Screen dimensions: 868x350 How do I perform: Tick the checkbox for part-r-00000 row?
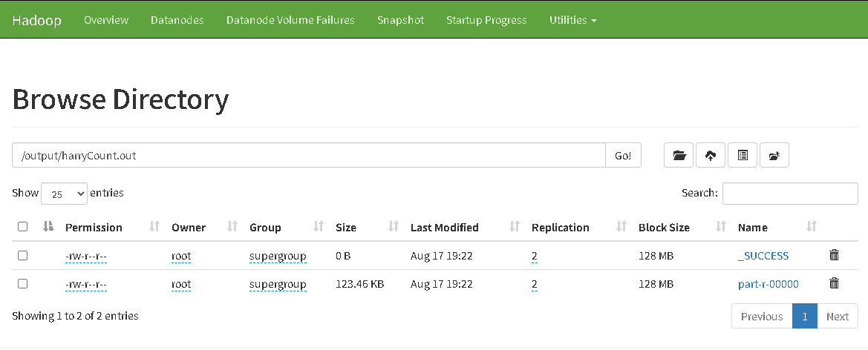pos(22,283)
